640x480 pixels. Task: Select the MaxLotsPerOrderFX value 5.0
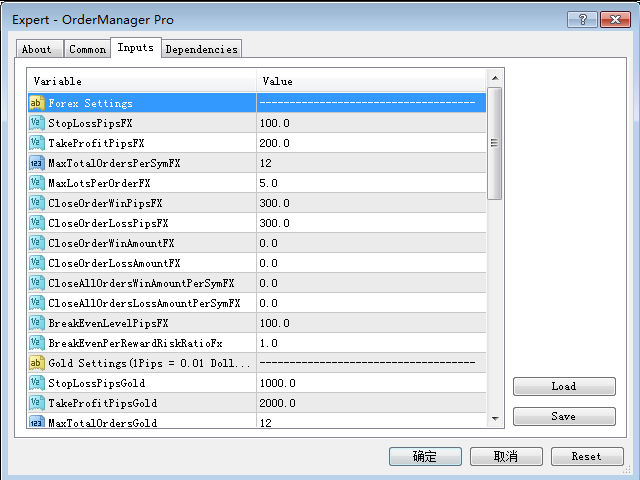tap(370, 183)
